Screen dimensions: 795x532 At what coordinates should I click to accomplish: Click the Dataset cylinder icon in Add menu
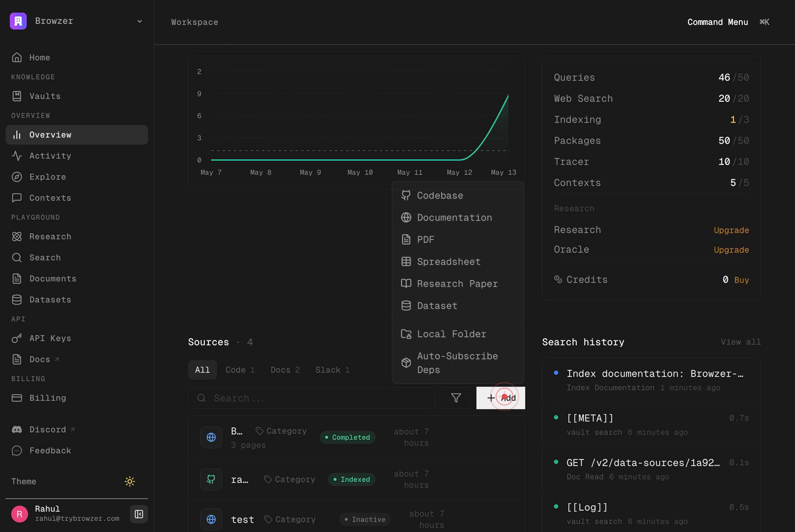coord(406,306)
